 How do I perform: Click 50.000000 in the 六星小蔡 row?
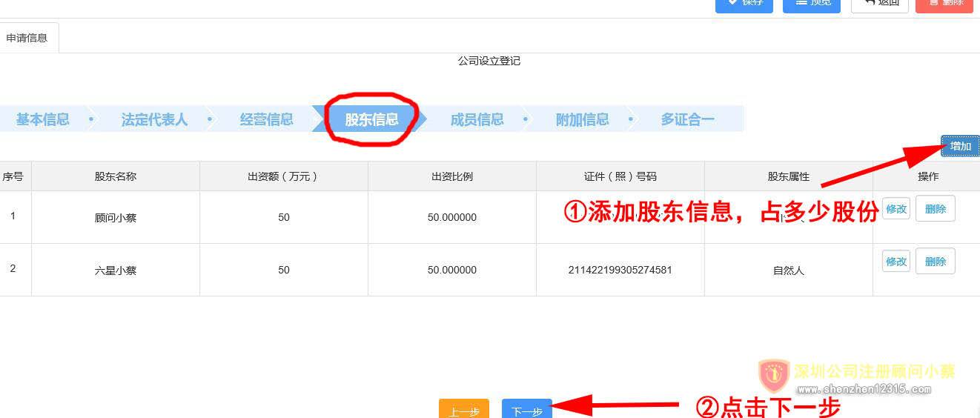point(452,270)
